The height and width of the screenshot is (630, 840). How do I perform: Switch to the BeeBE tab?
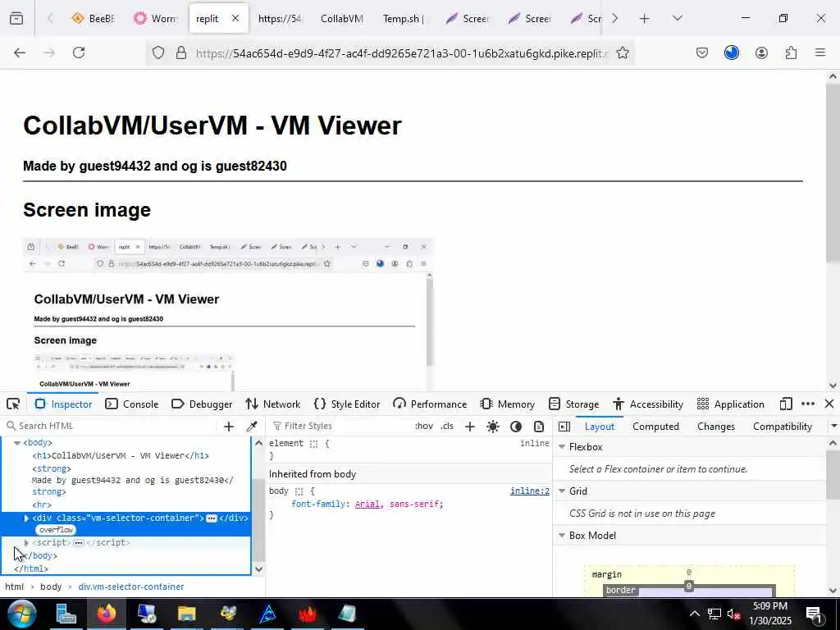click(x=94, y=18)
